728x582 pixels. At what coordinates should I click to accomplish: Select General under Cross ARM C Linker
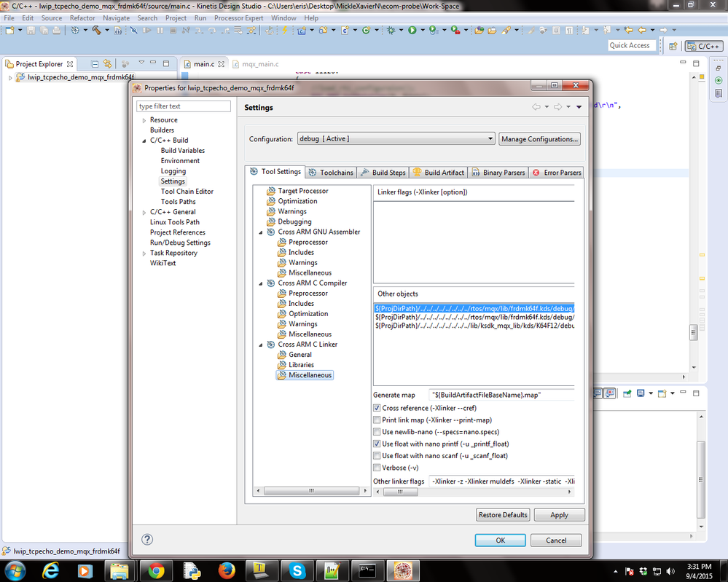pos(300,355)
